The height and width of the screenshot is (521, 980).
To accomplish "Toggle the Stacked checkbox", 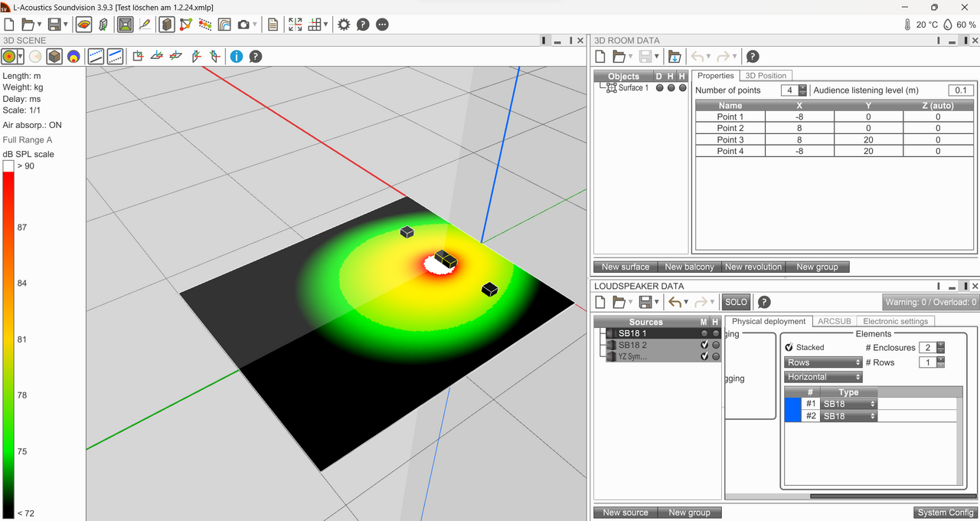I will pos(789,347).
